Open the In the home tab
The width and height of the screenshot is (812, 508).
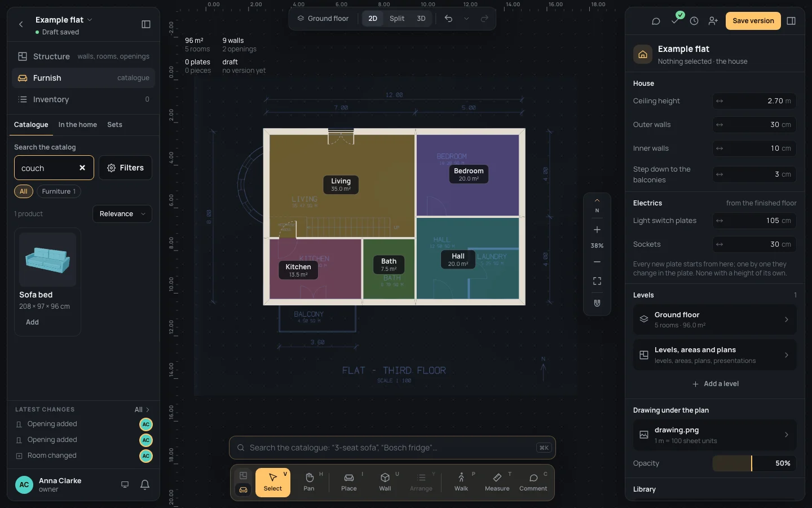pos(78,125)
